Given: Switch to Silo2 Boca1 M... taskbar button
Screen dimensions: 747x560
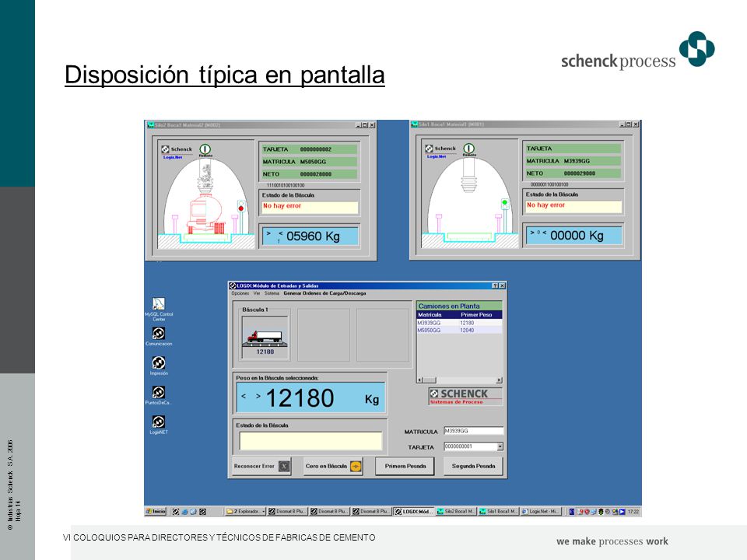Looking at the screenshot, I should coord(457,512).
